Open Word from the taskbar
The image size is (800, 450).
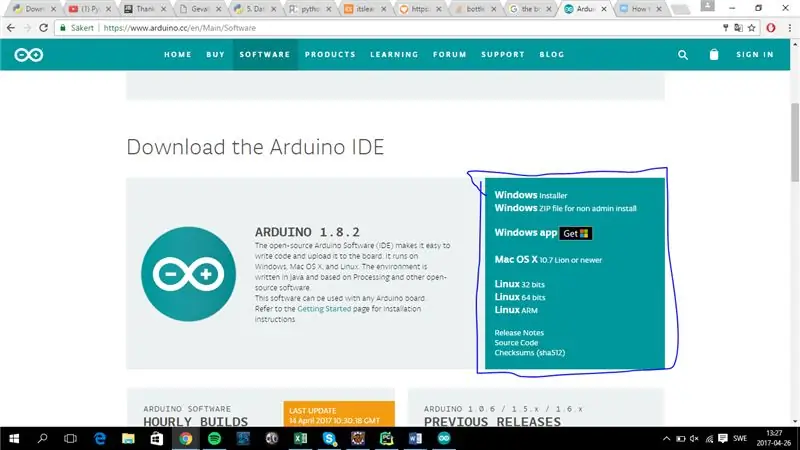(x=415, y=438)
